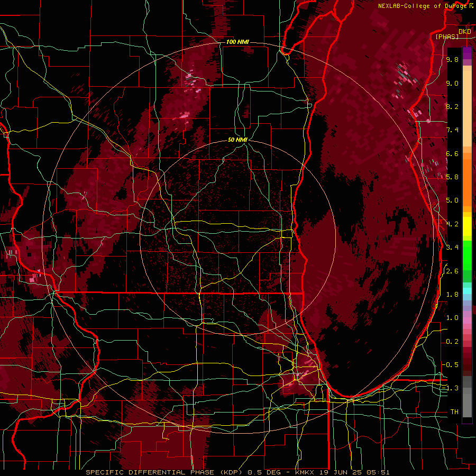Select the 6.6 value on the legend
The width and height of the screenshot is (476, 476).
(x=452, y=154)
